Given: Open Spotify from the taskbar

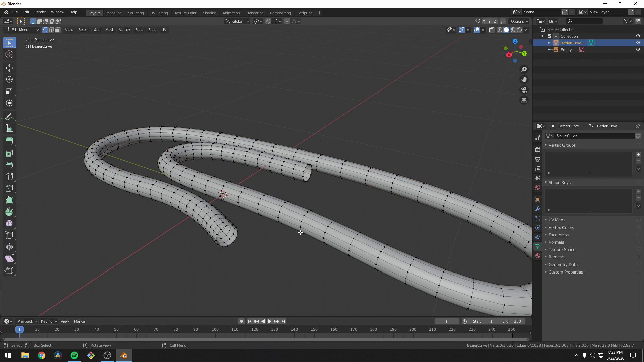Looking at the screenshot, I should pos(74,355).
